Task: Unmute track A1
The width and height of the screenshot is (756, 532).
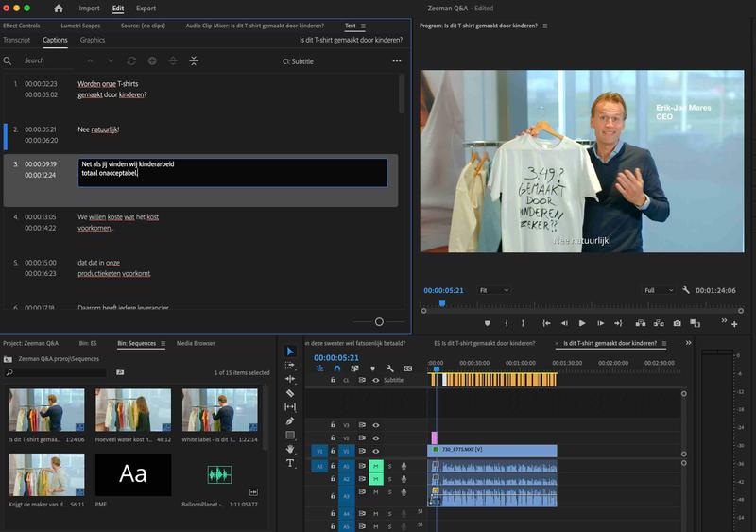Action: point(375,466)
